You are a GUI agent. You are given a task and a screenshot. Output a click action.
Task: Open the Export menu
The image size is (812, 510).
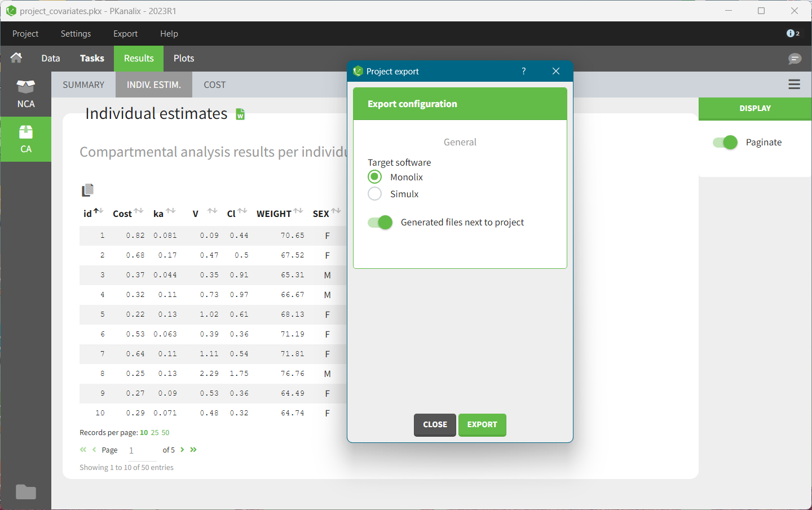pyautogui.click(x=125, y=34)
